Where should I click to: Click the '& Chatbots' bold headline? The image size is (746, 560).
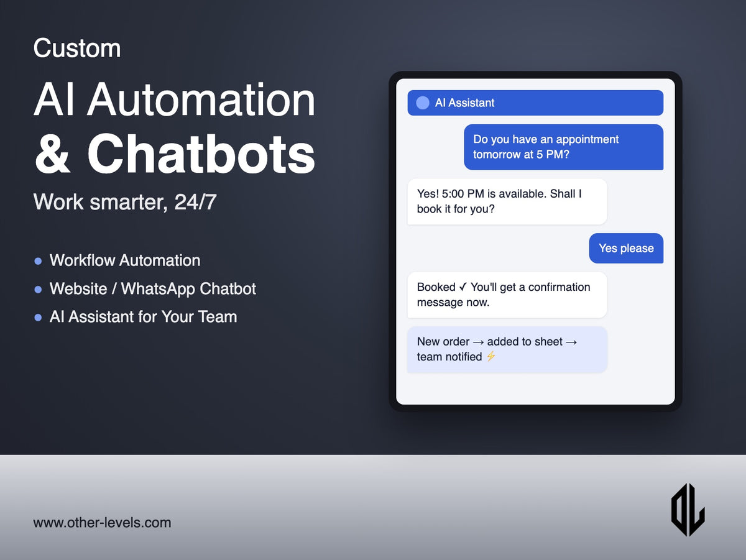click(175, 154)
